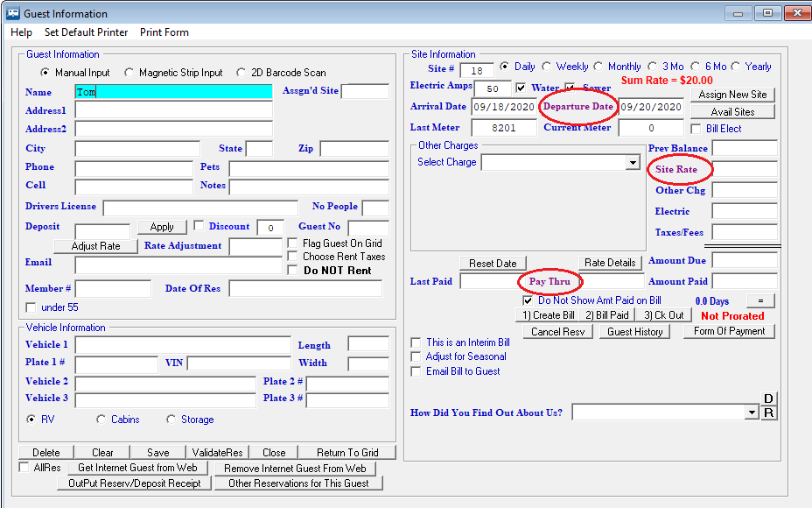812x508 pixels.
Task: Select the Yearly rate option
Action: [x=735, y=67]
